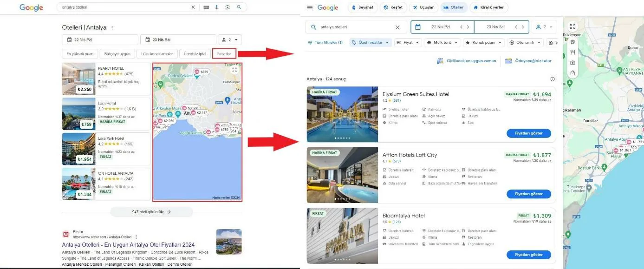
Task: Go to previous day for check-out 23 Nis Sal
Action: tap(516, 27)
